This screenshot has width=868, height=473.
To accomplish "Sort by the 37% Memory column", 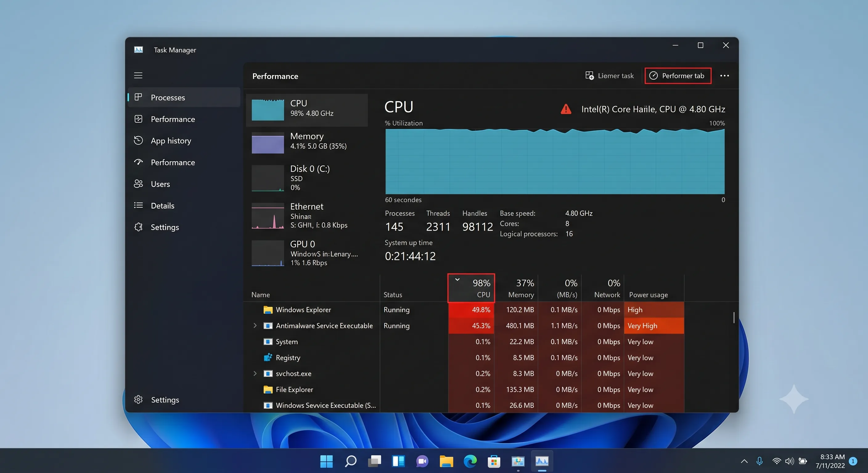I will (516, 288).
